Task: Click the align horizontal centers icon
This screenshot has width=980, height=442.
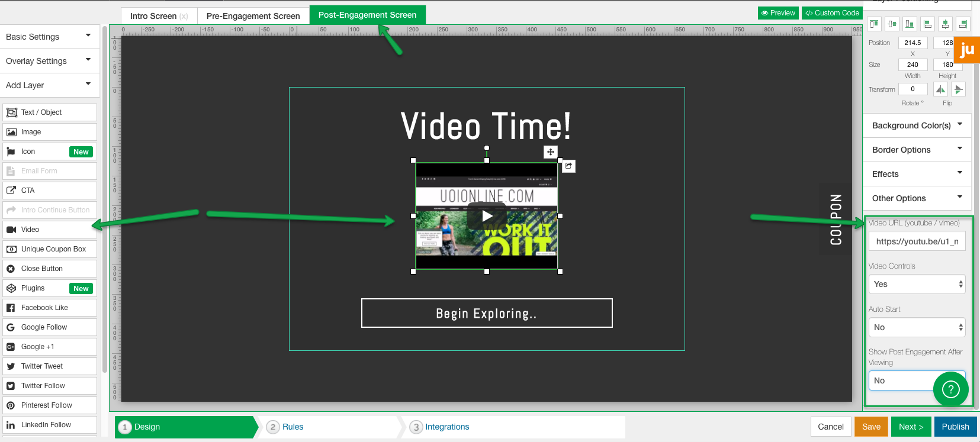Action: (x=945, y=24)
